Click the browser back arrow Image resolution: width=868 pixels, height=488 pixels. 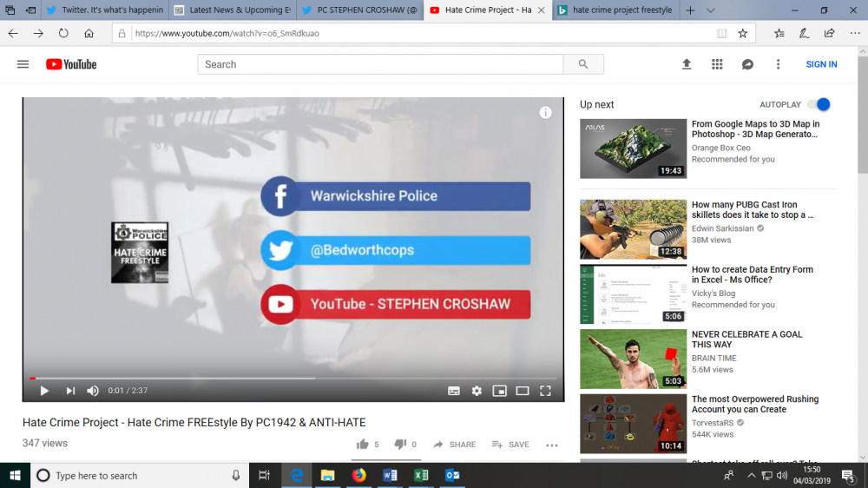(13, 33)
